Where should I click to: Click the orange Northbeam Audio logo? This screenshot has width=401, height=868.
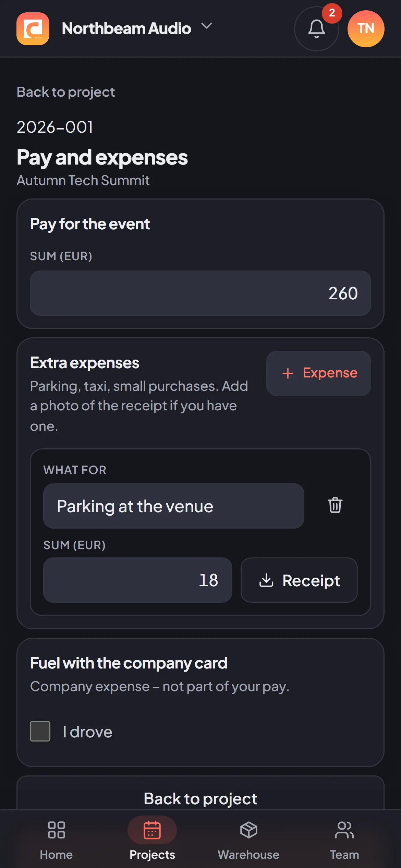coord(33,29)
